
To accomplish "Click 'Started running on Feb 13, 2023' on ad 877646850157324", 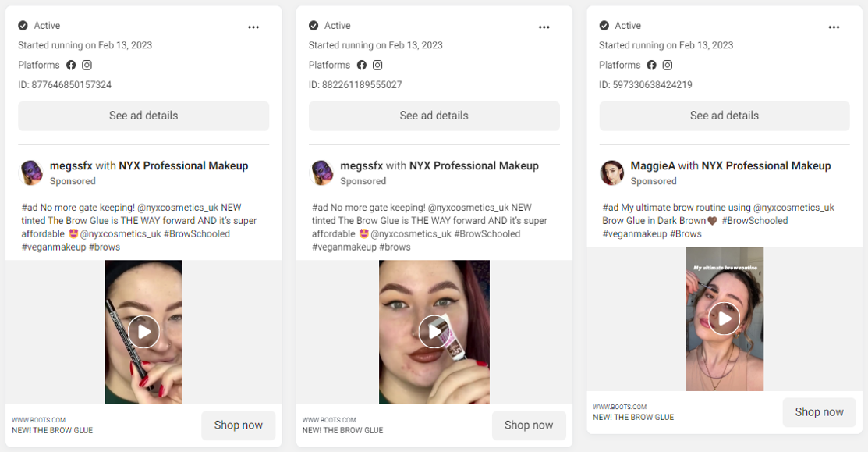I will [x=85, y=45].
